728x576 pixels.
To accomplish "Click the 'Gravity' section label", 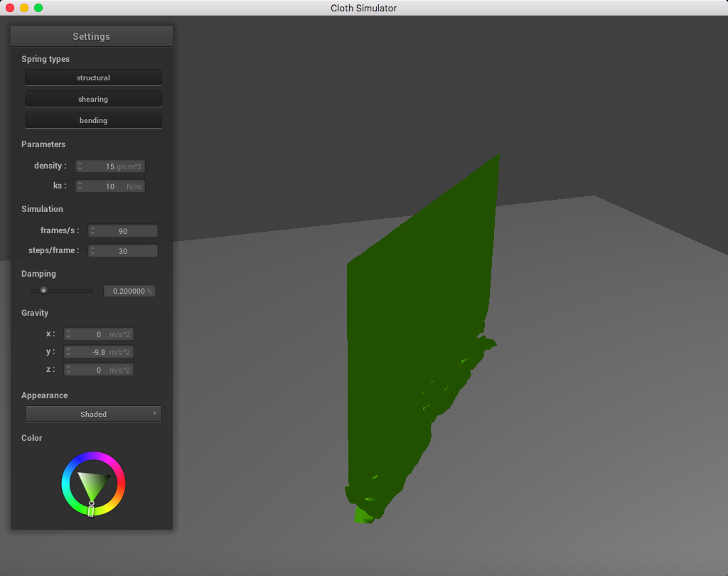I will (35, 313).
